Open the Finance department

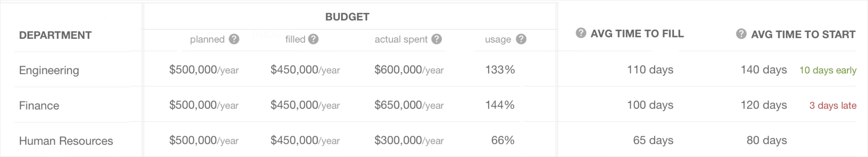click(39, 106)
